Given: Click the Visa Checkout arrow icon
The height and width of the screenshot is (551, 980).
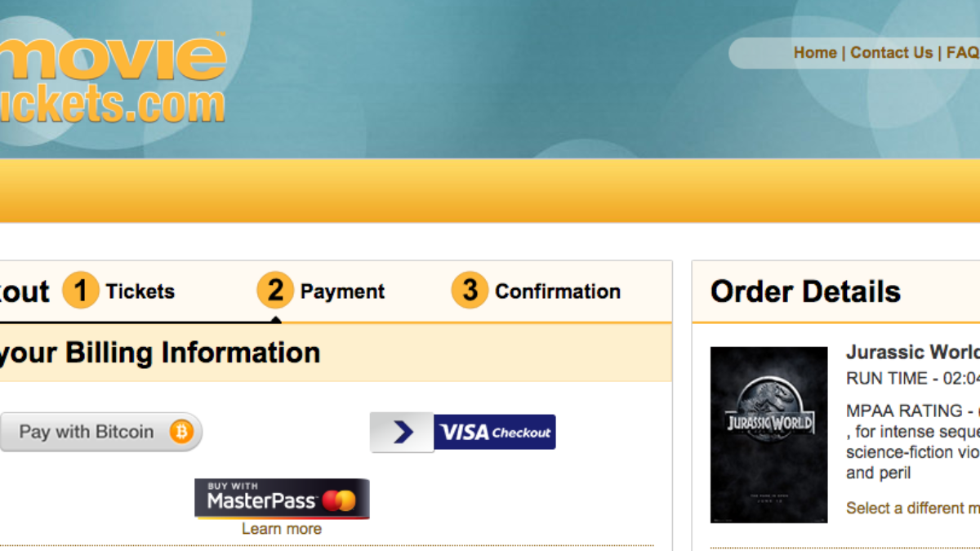Looking at the screenshot, I should pyautogui.click(x=402, y=432).
